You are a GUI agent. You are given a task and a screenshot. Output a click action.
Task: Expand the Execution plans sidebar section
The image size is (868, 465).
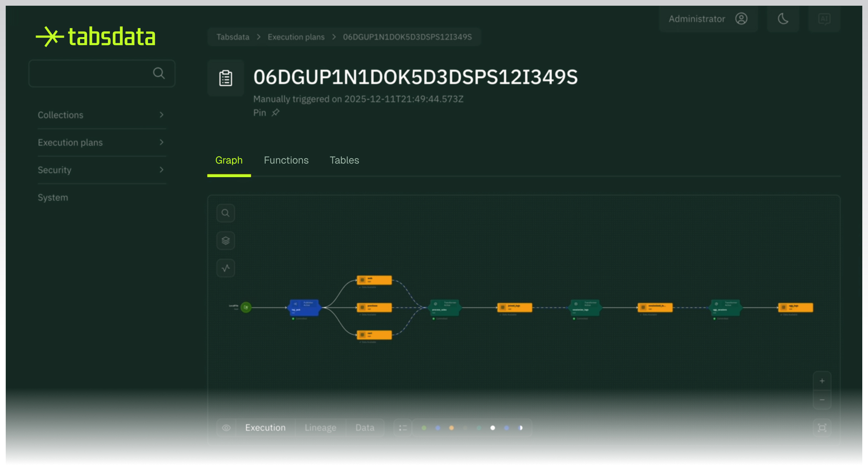102,142
